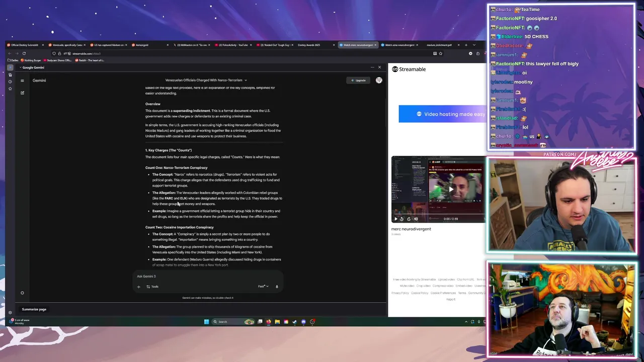The width and height of the screenshot is (644, 362).
Task: Reload the page in the browser
Action: [x=24, y=53]
